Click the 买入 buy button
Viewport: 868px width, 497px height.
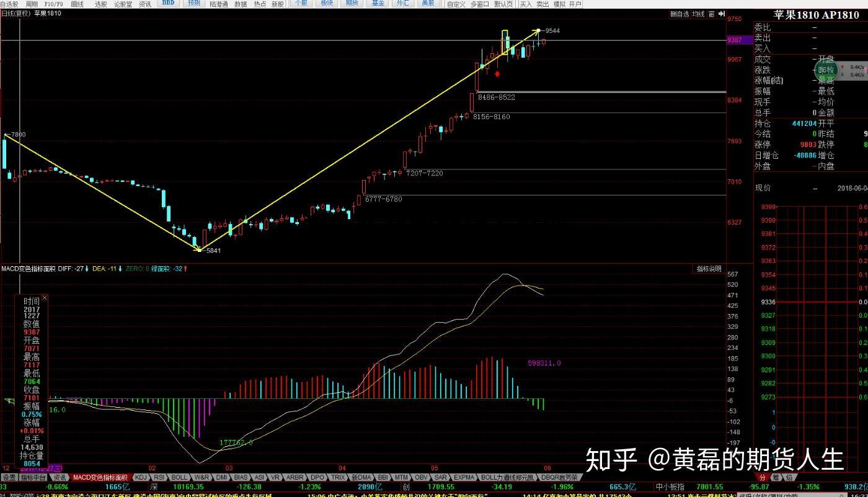point(526,4)
